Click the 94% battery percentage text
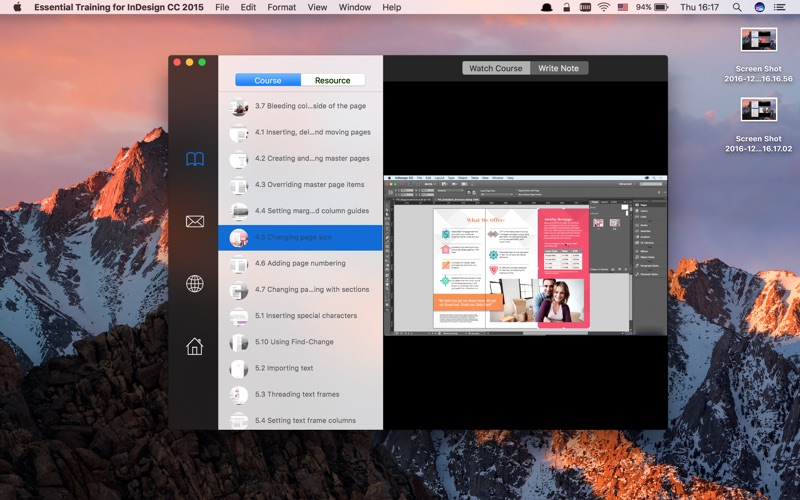800x500 pixels. click(x=643, y=7)
